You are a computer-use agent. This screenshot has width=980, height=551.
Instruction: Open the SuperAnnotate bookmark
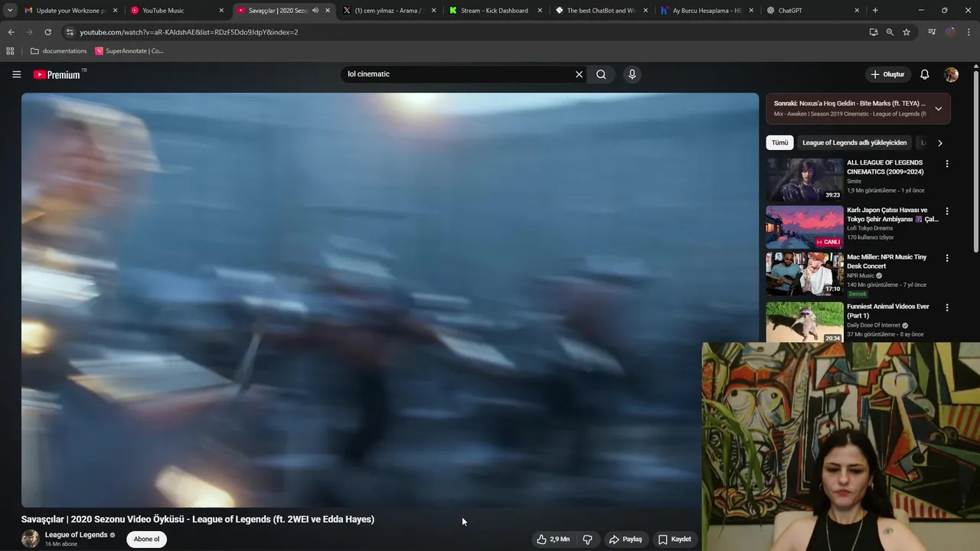pos(129,51)
